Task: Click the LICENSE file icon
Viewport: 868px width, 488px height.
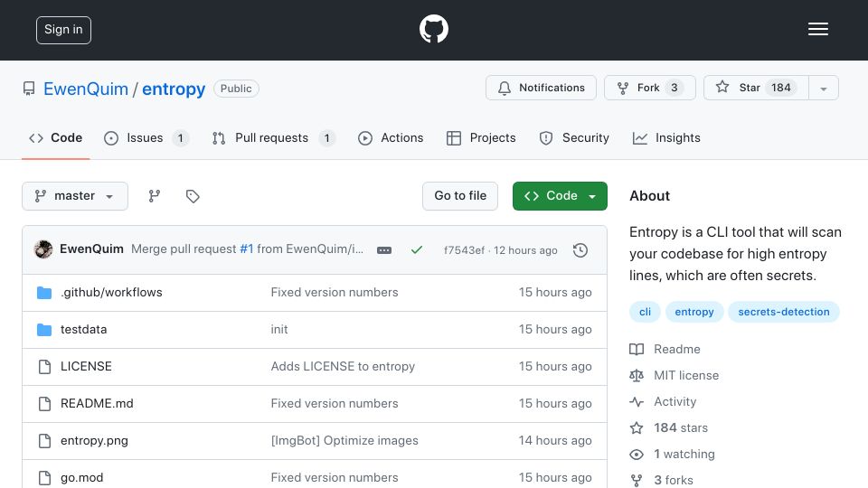Action: point(44,367)
